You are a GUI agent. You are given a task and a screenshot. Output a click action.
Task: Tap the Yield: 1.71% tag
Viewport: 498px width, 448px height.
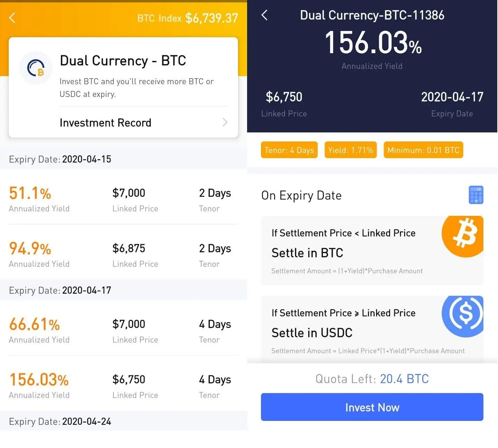pos(350,150)
